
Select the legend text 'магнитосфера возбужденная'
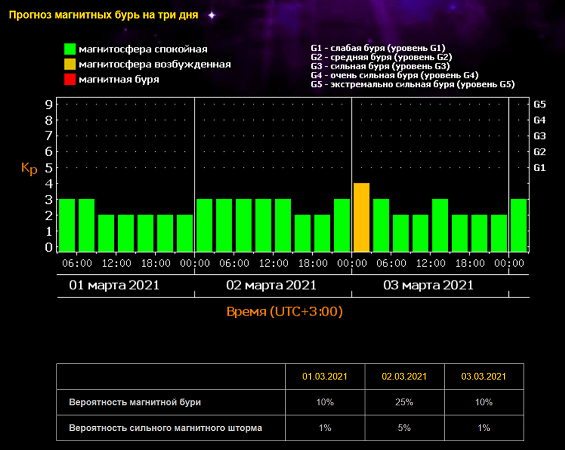pos(155,64)
